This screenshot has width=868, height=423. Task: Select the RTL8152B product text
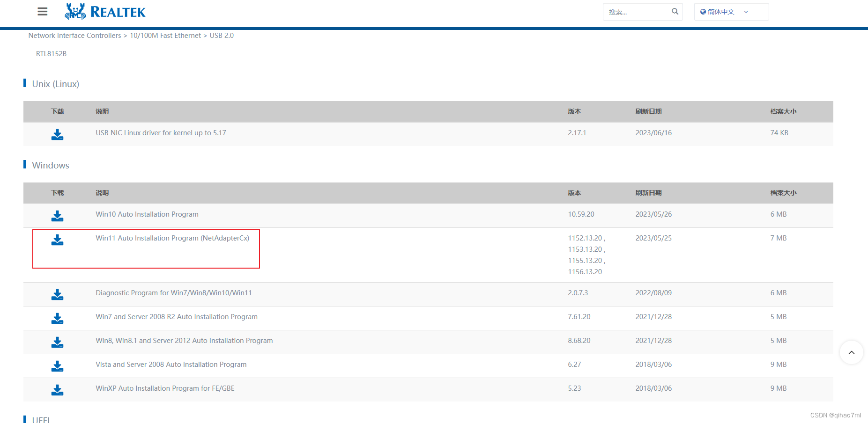coord(51,54)
